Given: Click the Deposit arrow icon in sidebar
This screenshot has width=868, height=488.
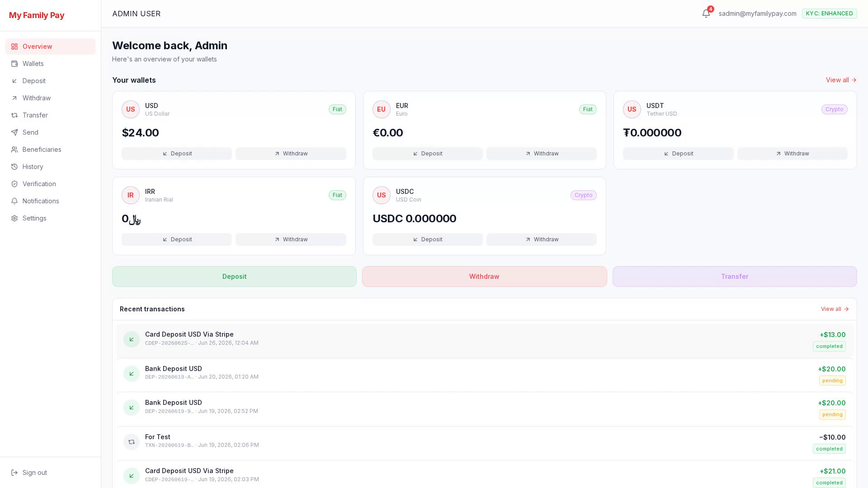Looking at the screenshot, I should click(x=14, y=81).
